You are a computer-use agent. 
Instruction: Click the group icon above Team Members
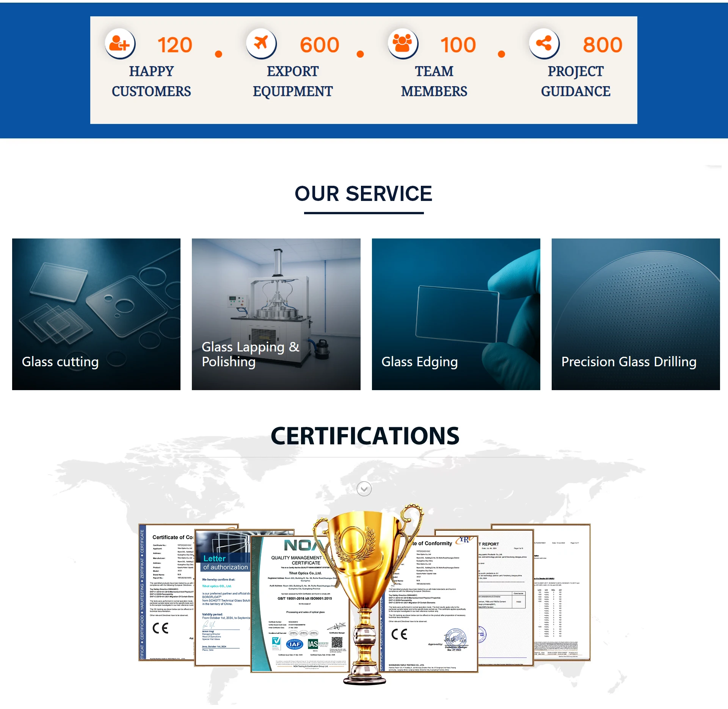[402, 43]
